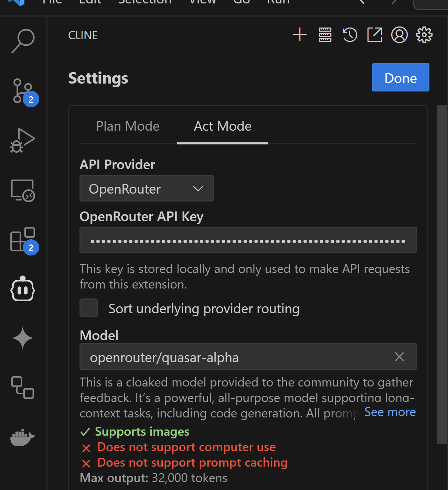
Task: Click 'Supports images' text
Action: (142, 432)
